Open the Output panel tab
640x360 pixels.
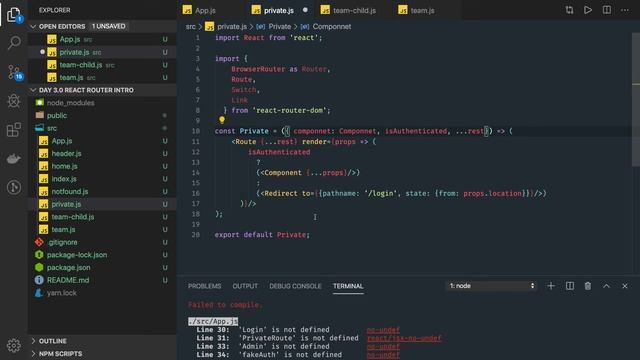(x=245, y=286)
